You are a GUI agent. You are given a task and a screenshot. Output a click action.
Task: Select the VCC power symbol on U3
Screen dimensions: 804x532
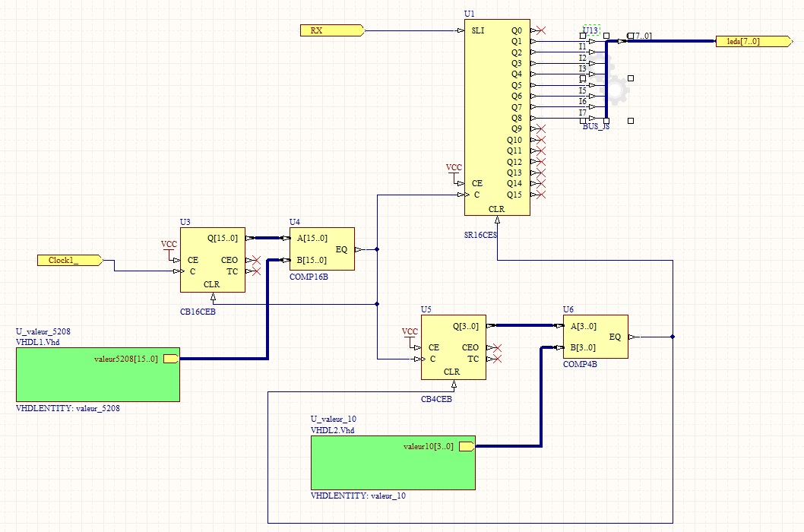[169, 245]
